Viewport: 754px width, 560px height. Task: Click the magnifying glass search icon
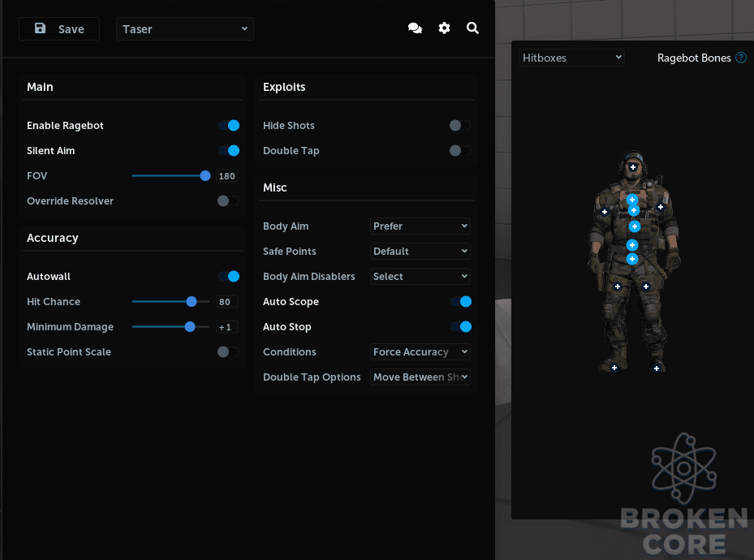coord(472,28)
